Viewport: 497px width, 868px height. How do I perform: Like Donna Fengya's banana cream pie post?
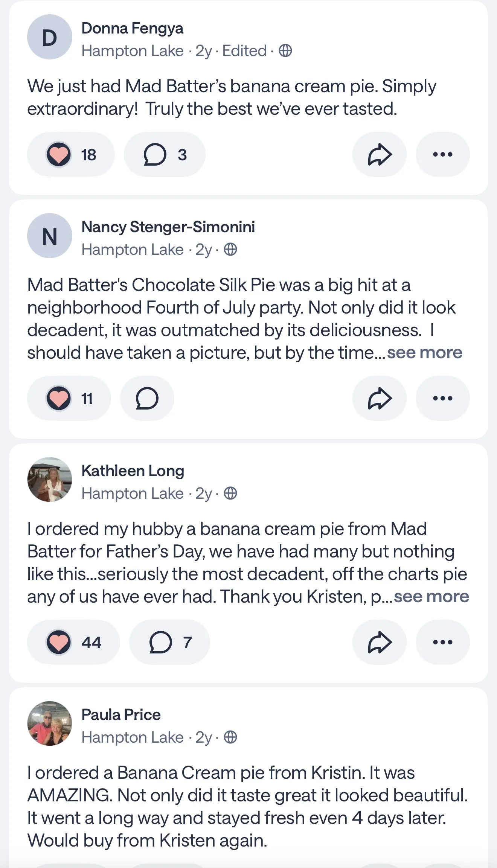[x=59, y=154]
